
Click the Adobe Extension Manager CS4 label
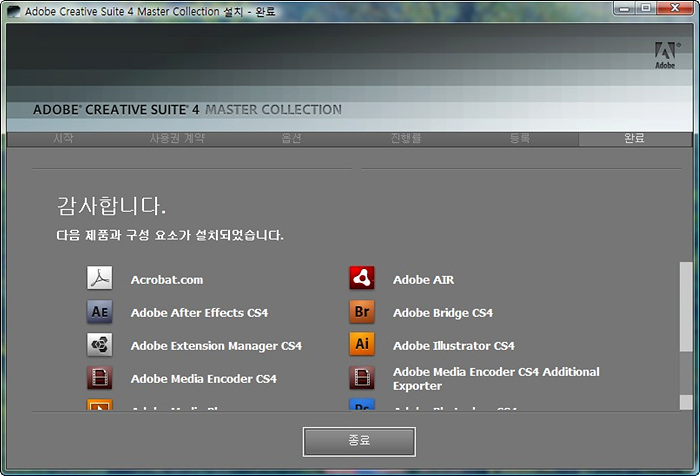pyautogui.click(x=216, y=346)
